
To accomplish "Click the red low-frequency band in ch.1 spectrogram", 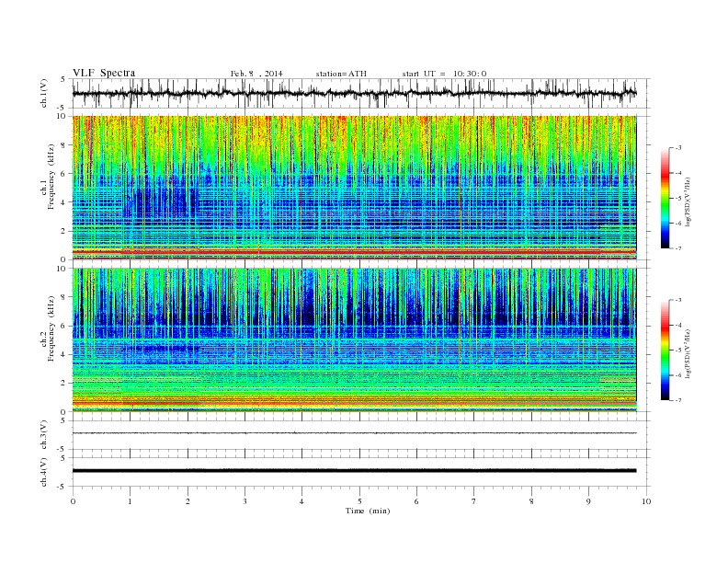I will point(354,252).
